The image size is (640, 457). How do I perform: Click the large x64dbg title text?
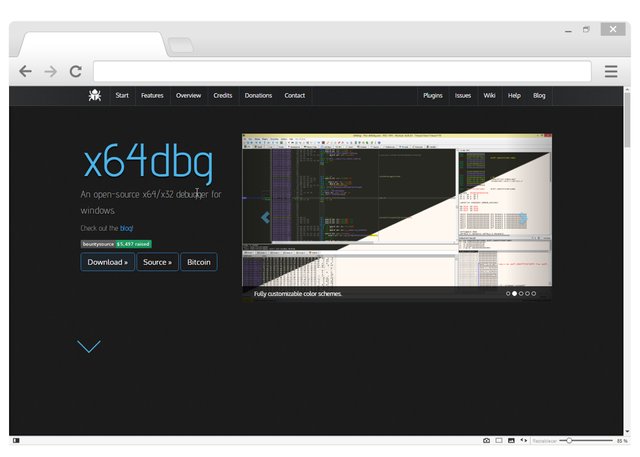tap(148, 162)
